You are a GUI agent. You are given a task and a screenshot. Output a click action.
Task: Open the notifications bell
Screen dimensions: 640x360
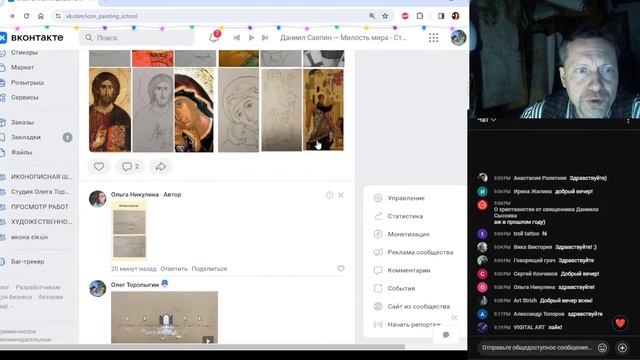click(213, 38)
